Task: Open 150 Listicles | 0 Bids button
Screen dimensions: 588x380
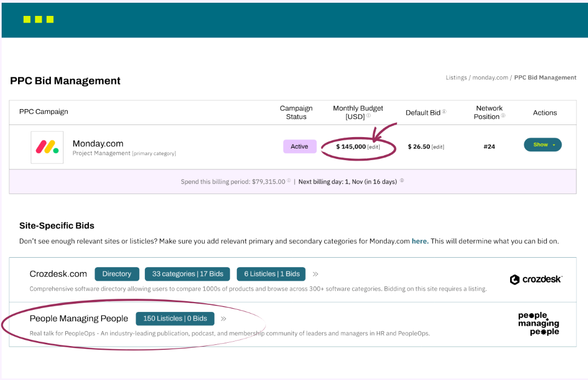Action: 175,319
